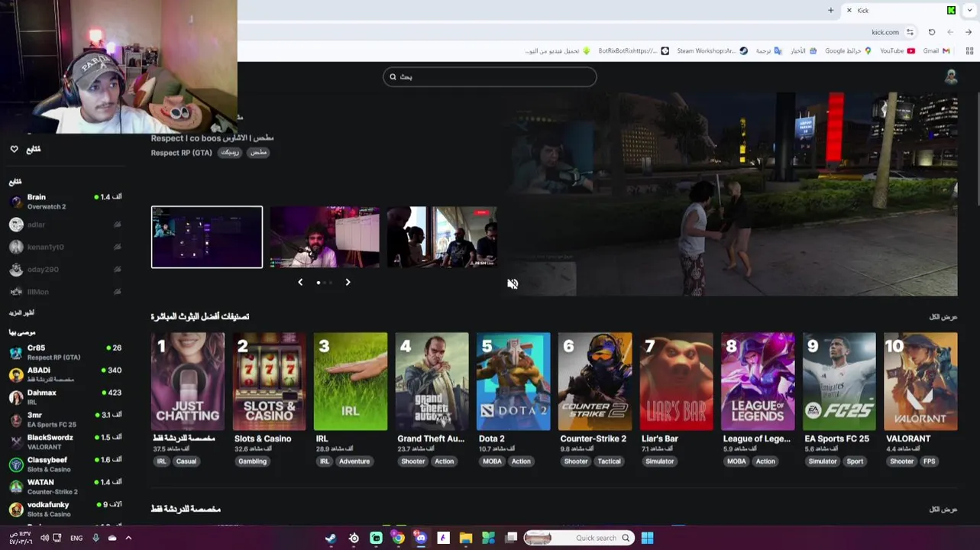Click the Kick search field

[x=490, y=76]
